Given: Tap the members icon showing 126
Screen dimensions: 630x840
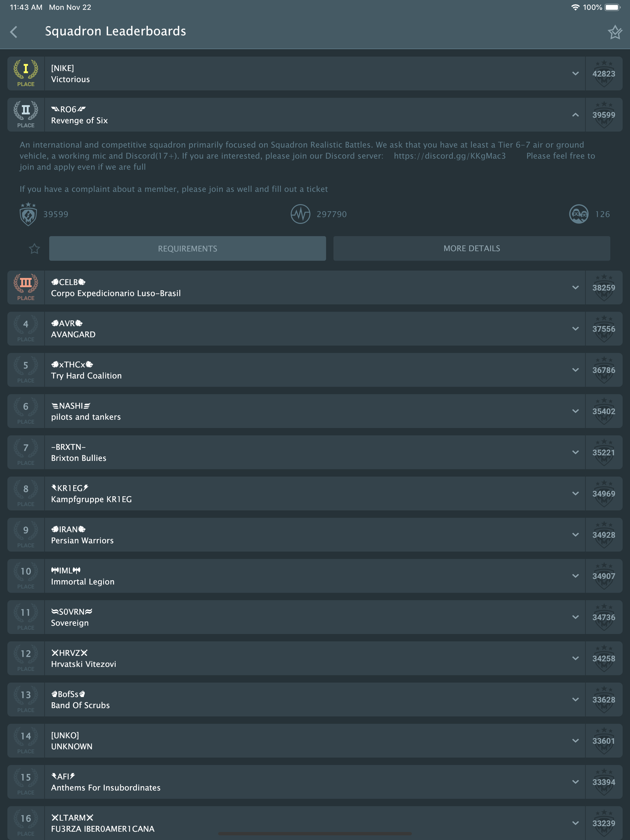Looking at the screenshot, I should pos(578,214).
